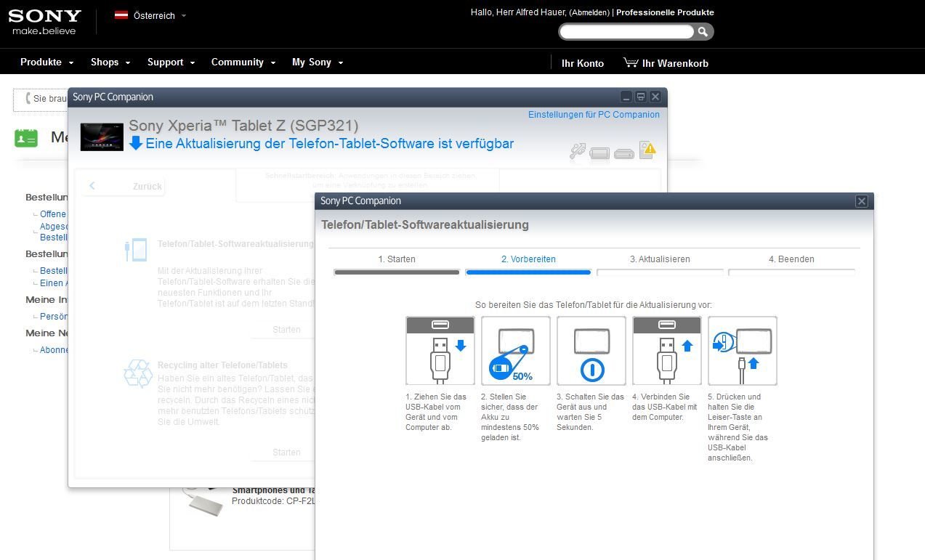Image resolution: width=925 pixels, height=560 pixels.
Task: Select the '4. Beenden' step tab
Action: click(791, 259)
